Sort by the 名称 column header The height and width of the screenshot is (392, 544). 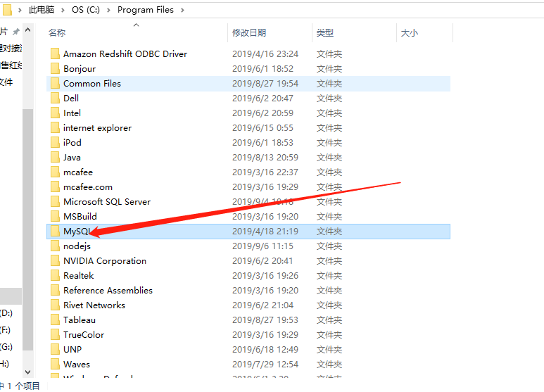(x=57, y=33)
